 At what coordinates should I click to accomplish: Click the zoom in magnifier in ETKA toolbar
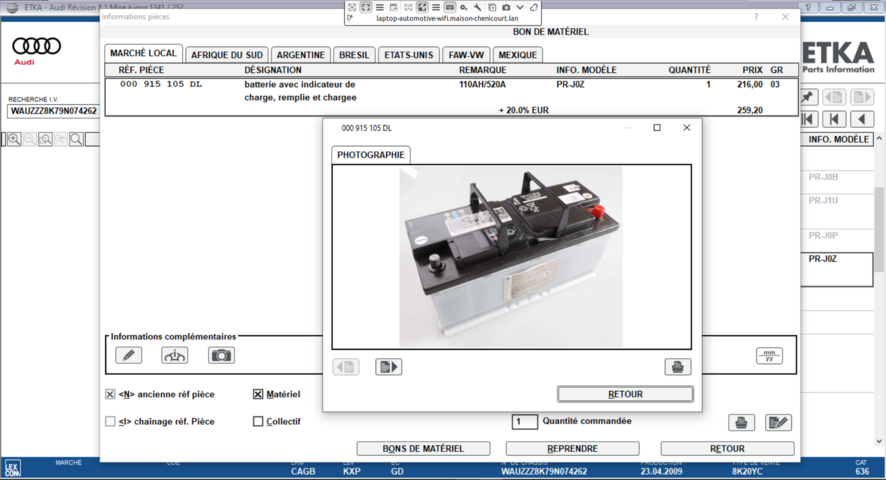click(14, 139)
